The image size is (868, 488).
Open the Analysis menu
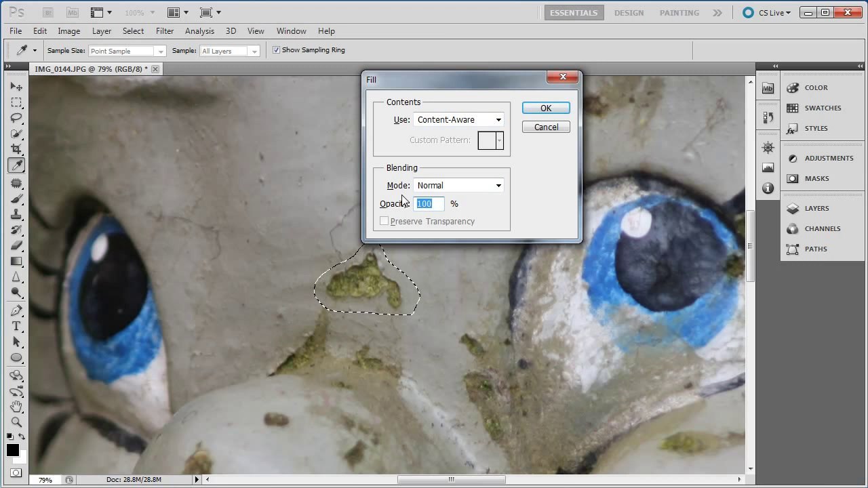point(199,31)
